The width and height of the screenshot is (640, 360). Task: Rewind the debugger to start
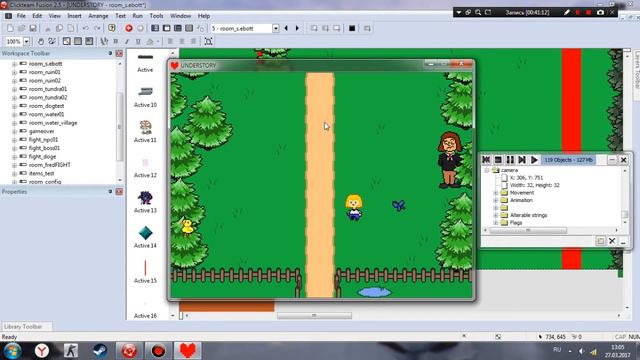pos(486,160)
